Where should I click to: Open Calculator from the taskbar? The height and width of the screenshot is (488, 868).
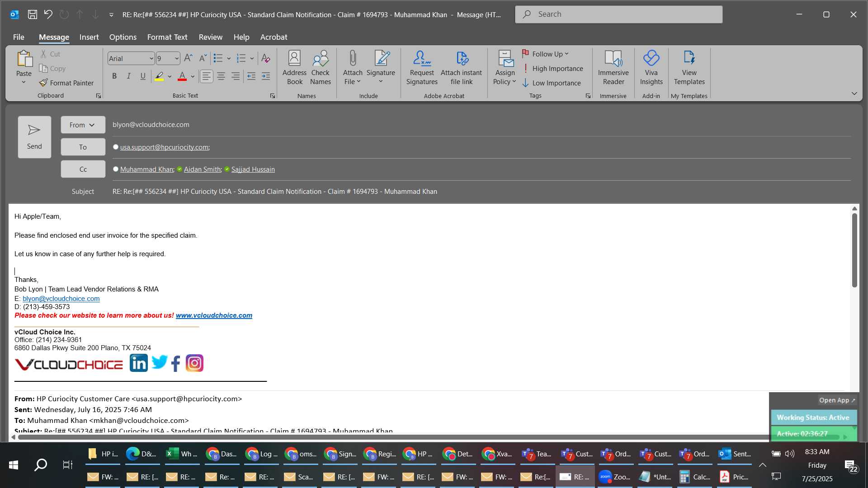[694, 477]
